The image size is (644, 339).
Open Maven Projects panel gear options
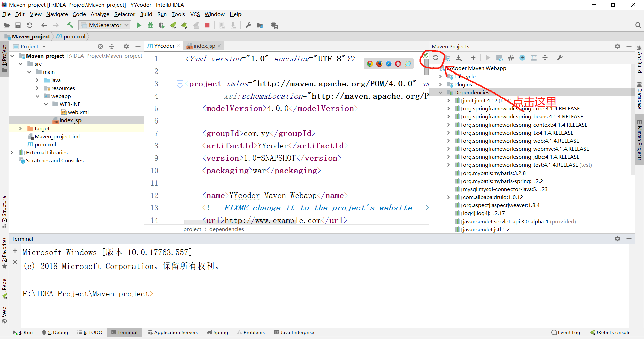pos(618,46)
